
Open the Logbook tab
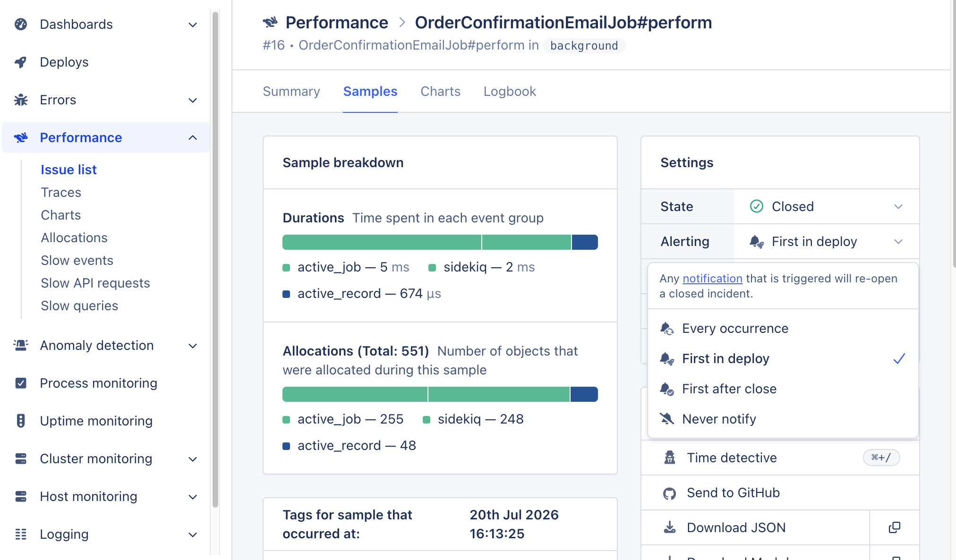[x=510, y=91]
